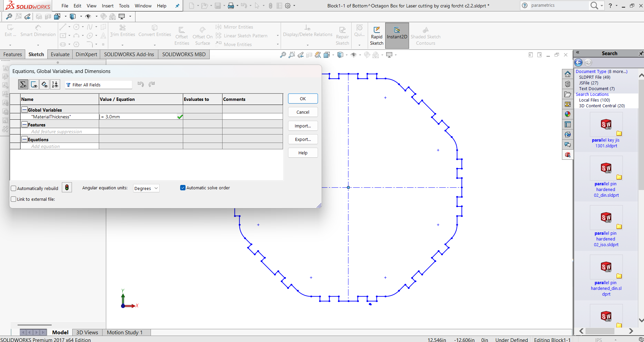
Task: Open the File menu
Action: click(65, 6)
